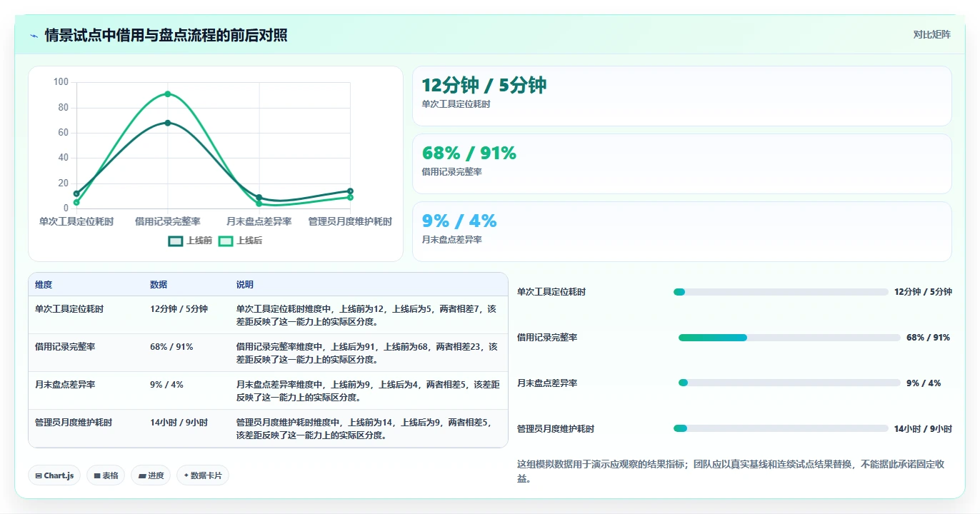
Task: Click the 表格 tag chip
Action: point(106,475)
